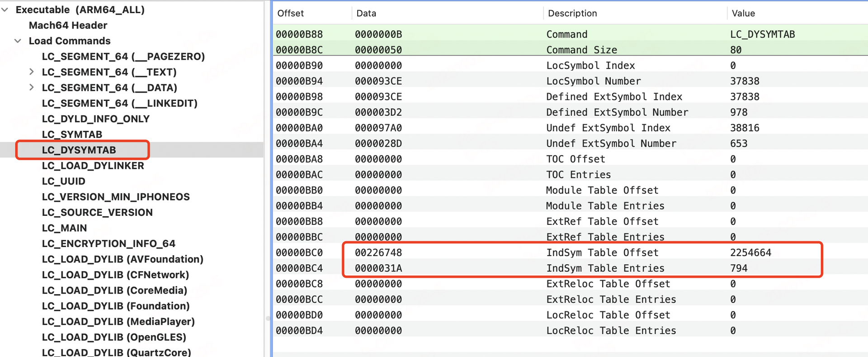The image size is (868, 357).
Task: Expand the LC_SEGMENT_64 (__DATA) node
Action: (x=31, y=87)
